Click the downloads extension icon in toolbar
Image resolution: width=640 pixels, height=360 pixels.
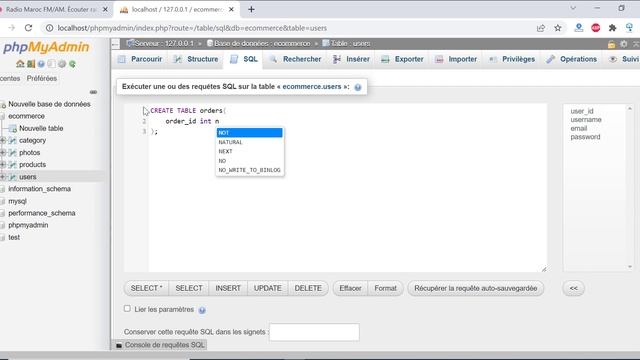tap(578, 28)
